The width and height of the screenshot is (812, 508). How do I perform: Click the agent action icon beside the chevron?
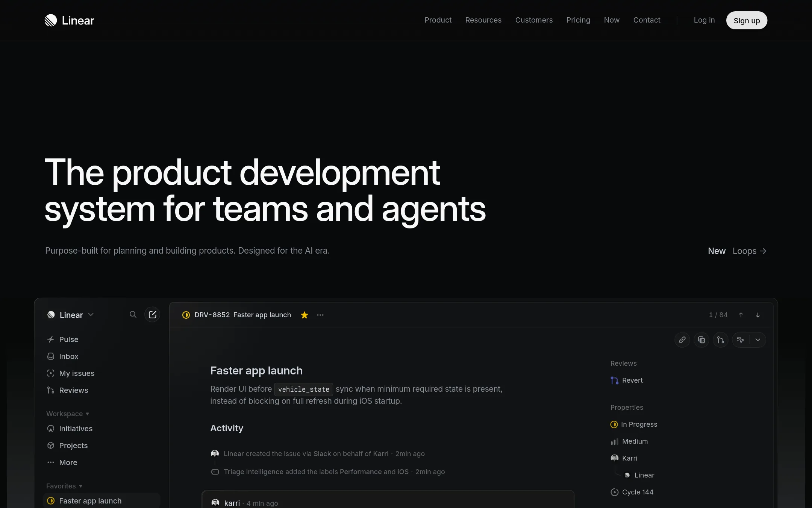point(741,340)
